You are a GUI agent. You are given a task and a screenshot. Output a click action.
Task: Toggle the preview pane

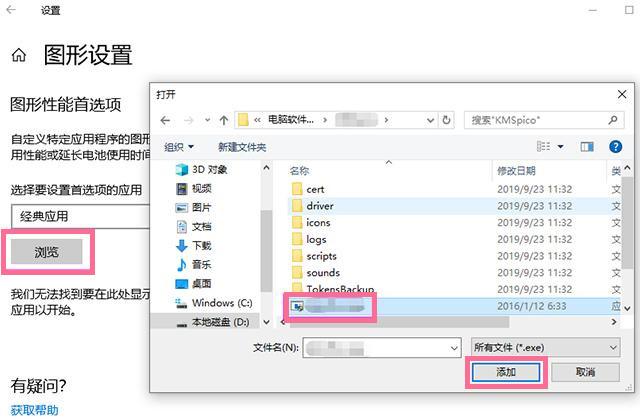587,147
